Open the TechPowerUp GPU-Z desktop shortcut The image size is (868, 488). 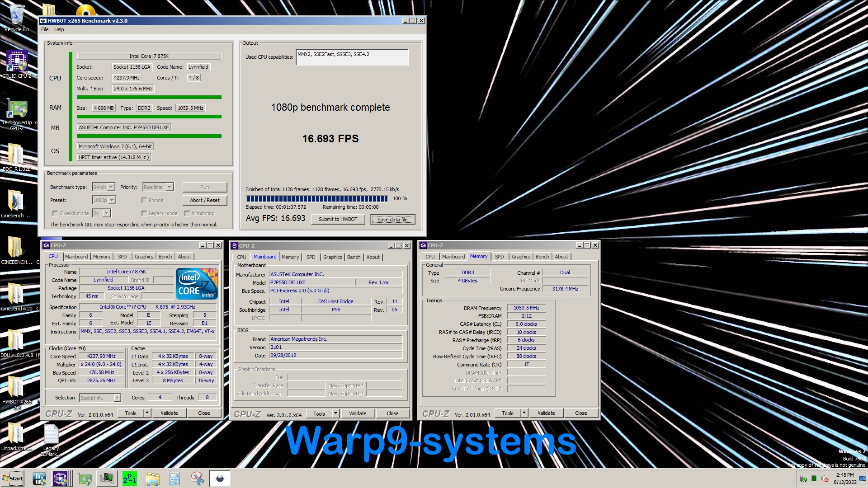point(17,115)
